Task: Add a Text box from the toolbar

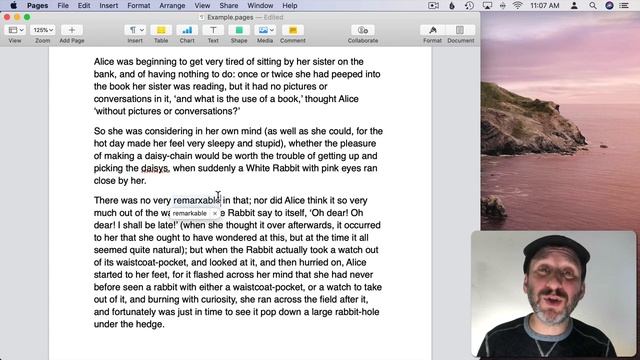Action: pyautogui.click(x=213, y=30)
